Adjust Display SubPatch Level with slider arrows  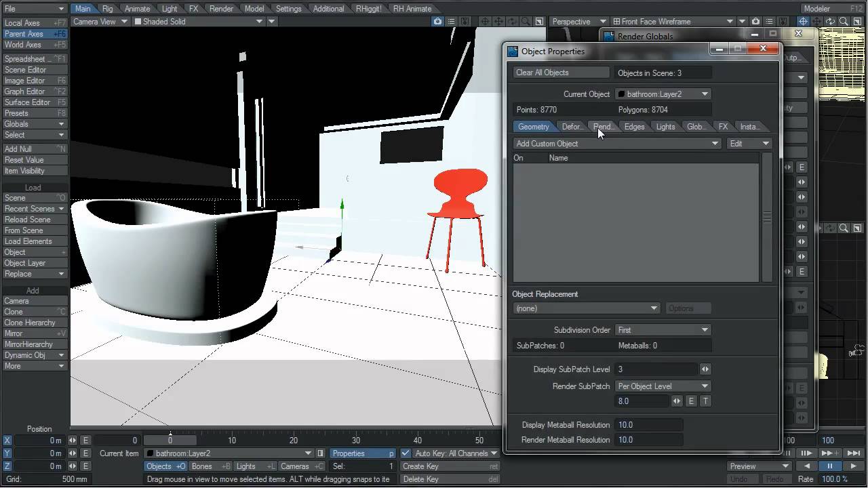coord(705,369)
